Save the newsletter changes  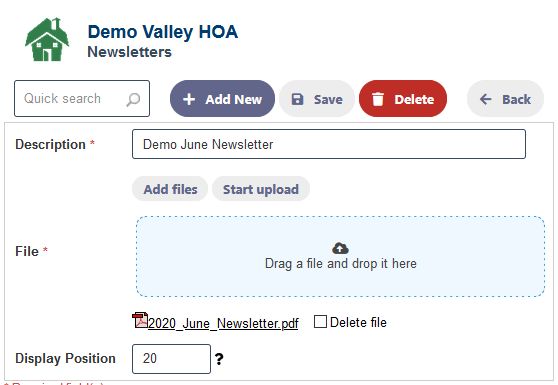[317, 99]
